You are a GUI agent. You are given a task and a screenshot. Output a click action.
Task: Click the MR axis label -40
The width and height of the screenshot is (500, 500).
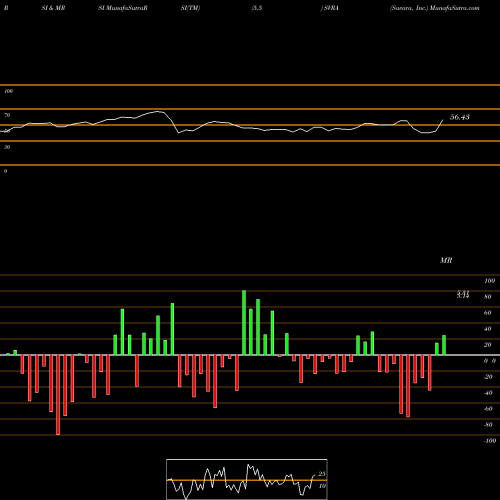[488, 393]
